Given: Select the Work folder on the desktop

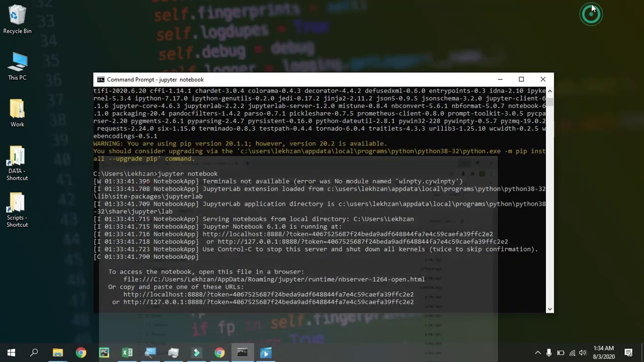Looking at the screenshot, I should tap(17, 113).
